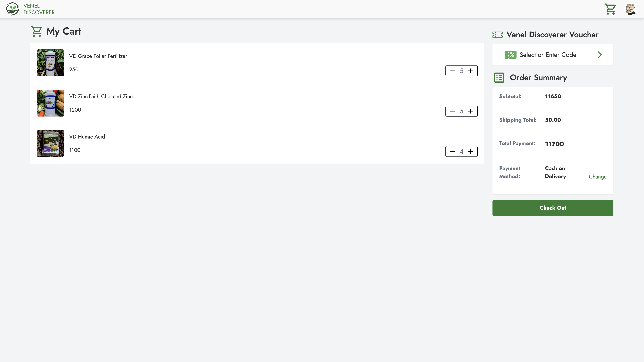
Task: Click the Check Out button
Action: click(553, 208)
